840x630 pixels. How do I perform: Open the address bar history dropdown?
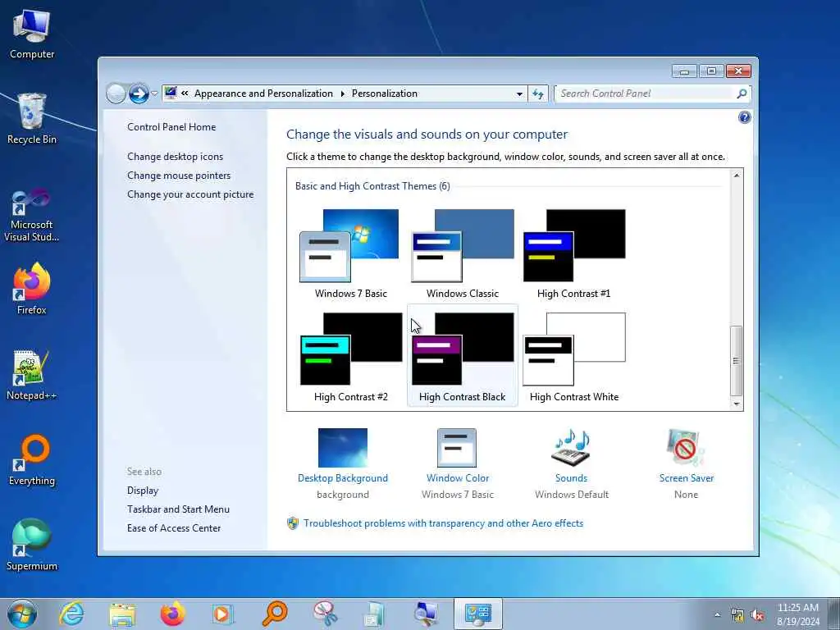(519, 94)
